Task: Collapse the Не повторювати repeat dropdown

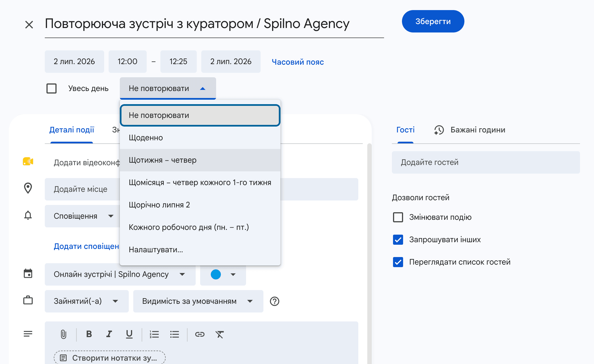Action: (168, 88)
